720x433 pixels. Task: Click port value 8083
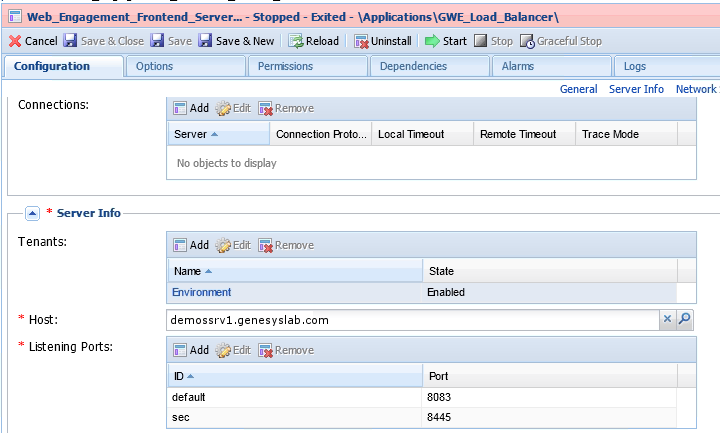coord(439,397)
